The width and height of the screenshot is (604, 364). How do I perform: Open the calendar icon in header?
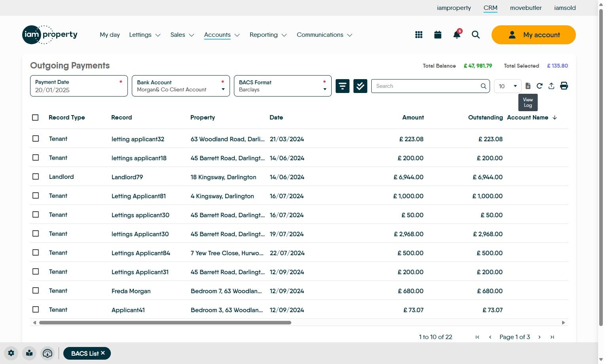(438, 35)
